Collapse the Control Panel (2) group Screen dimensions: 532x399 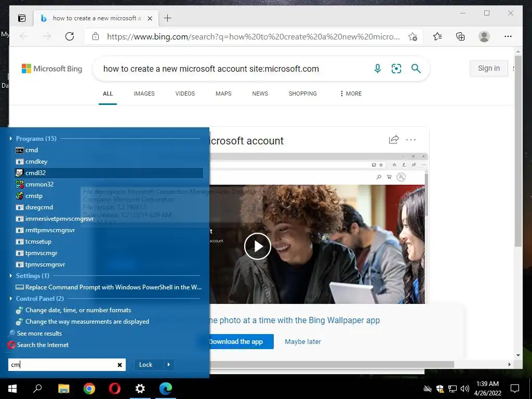click(11, 299)
